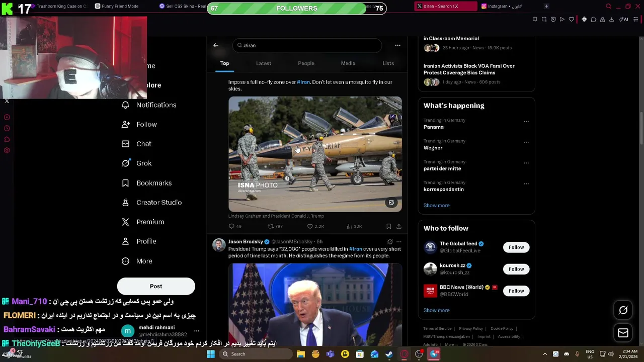The image size is (644, 362).
Task: Open Creator Studio from the sidebar
Action: click(x=151, y=202)
